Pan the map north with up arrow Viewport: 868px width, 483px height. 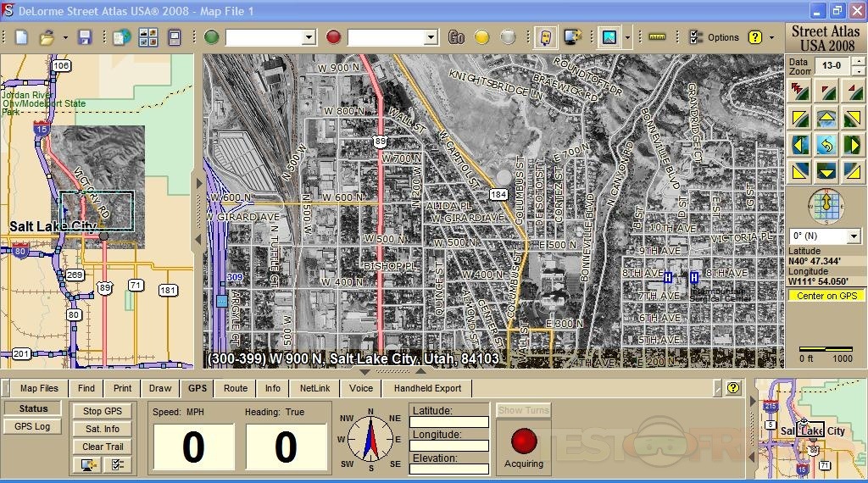click(826, 118)
